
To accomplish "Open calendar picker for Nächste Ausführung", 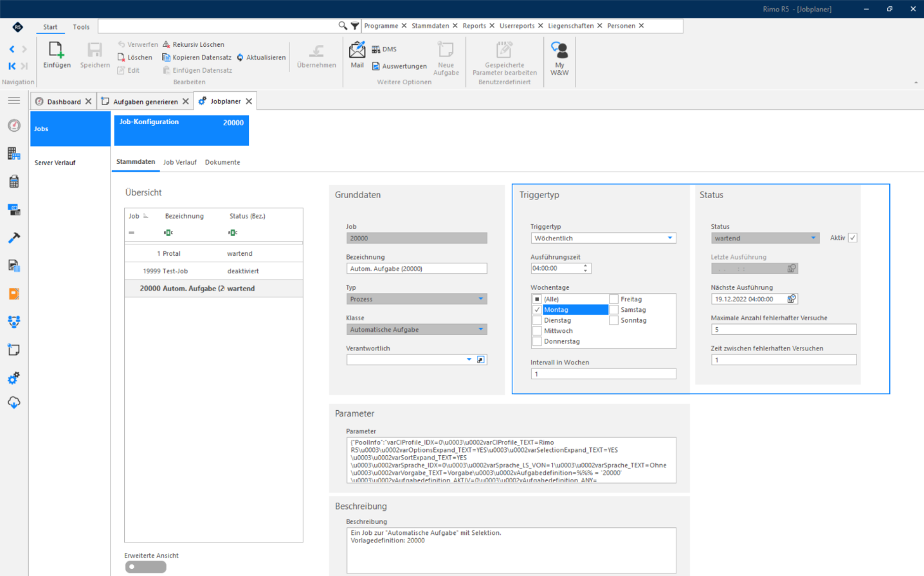I will pos(792,299).
